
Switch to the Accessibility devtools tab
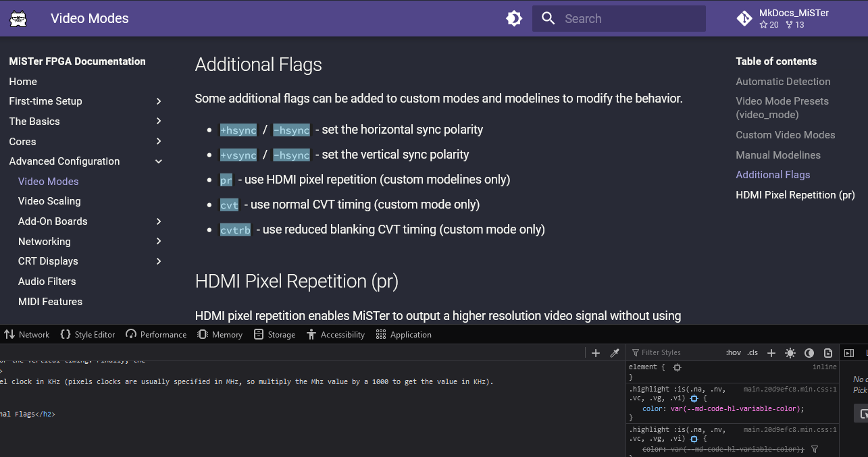pyautogui.click(x=335, y=335)
